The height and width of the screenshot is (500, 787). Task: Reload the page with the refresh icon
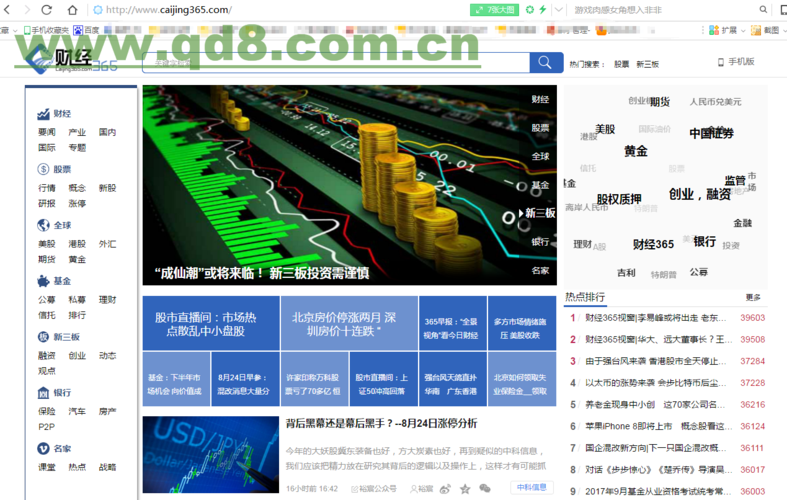pos(47,10)
